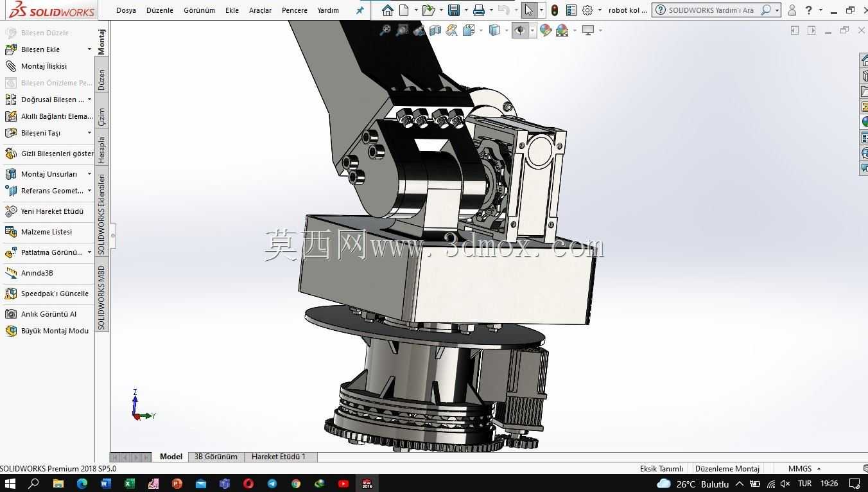
Task: Switch to the 3B Görünüm tab
Action: click(x=216, y=457)
